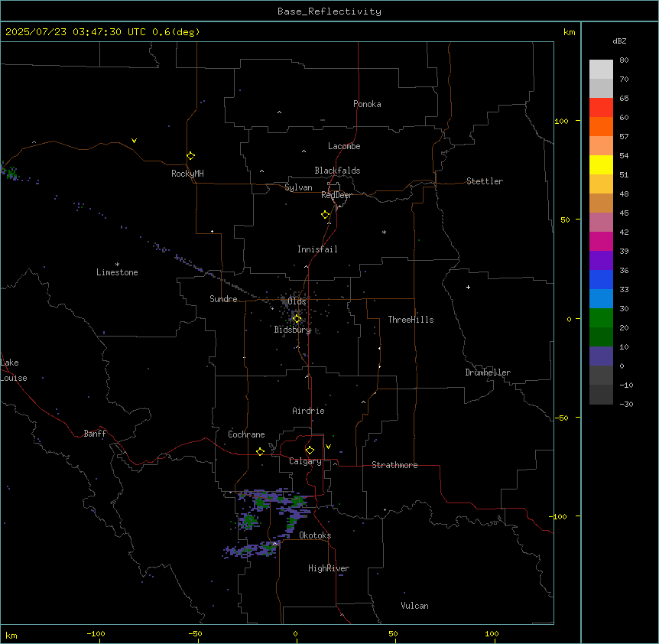The height and width of the screenshot is (644, 659).
Task: Click the Blackfalds label
Action: click(x=337, y=171)
